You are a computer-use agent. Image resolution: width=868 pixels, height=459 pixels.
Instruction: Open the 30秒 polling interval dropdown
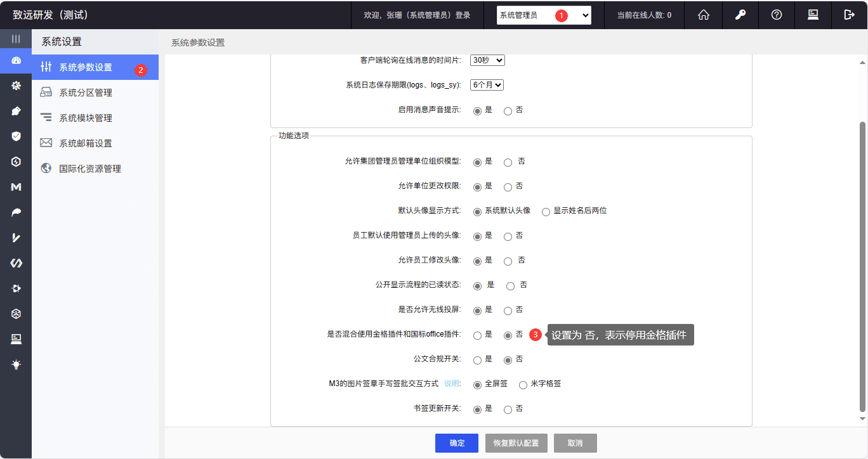tap(487, 60)
